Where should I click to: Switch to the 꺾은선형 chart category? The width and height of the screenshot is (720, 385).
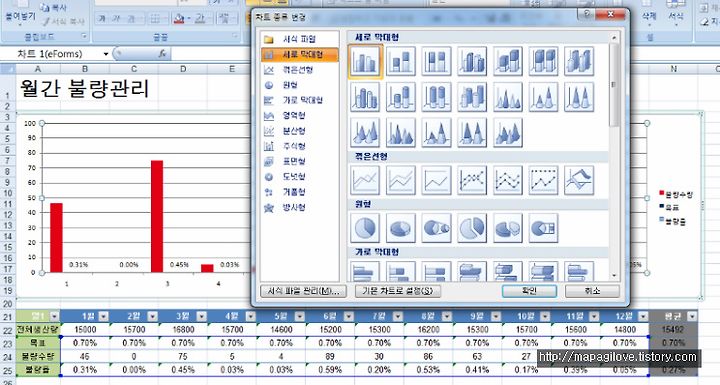299,70
